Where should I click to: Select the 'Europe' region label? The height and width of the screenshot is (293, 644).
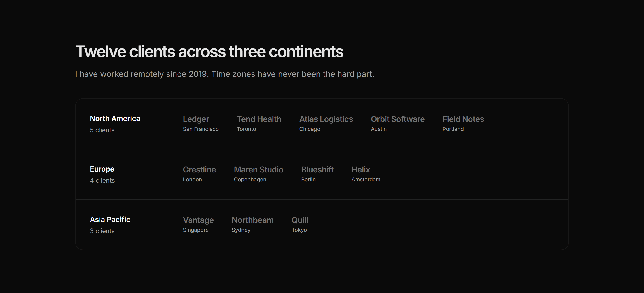point(102,169)
